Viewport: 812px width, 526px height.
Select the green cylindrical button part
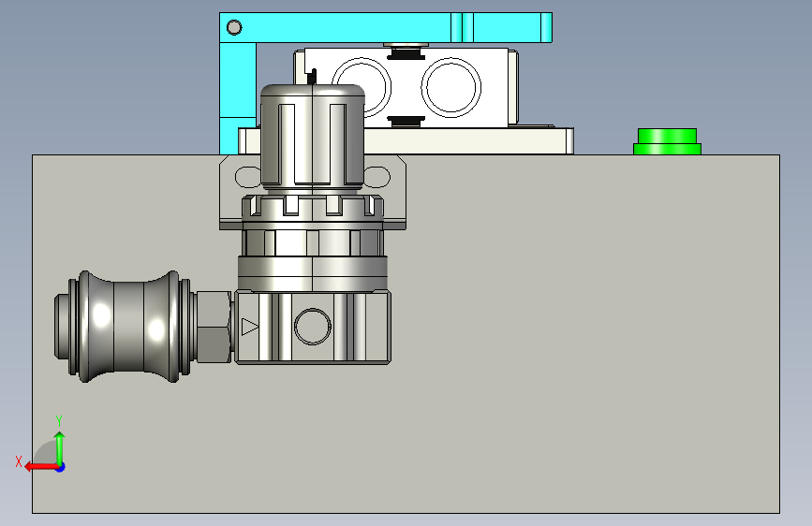click(667, 141)
